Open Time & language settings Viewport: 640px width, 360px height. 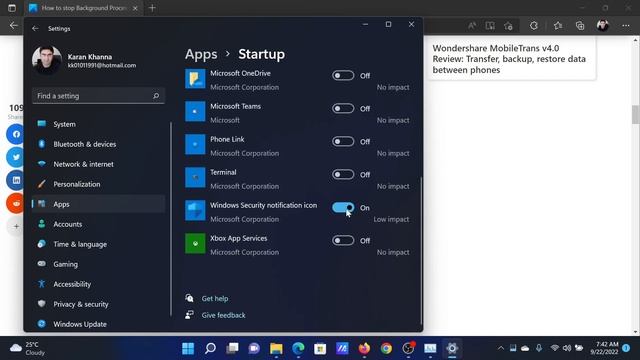(98, 244)
